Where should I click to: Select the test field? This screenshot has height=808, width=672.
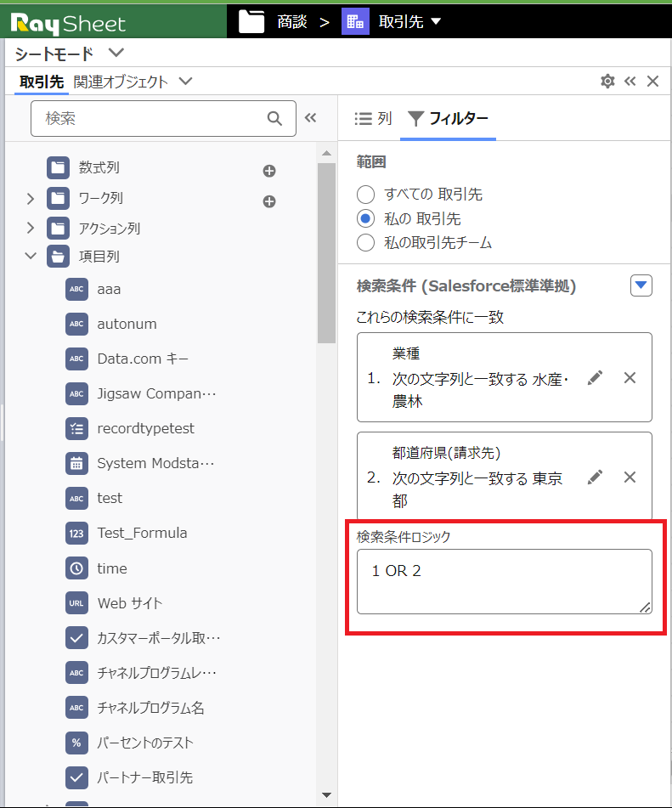(x=110, y=498)
